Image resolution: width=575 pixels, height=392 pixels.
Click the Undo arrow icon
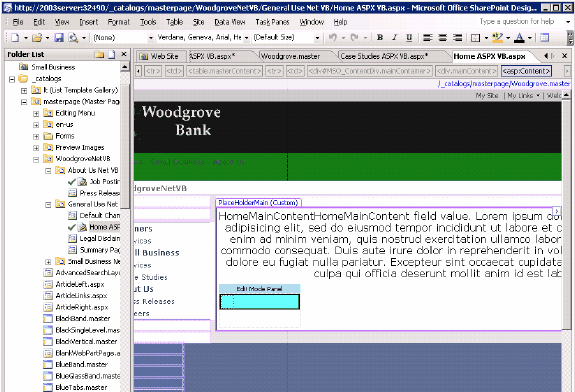(333, 37)
